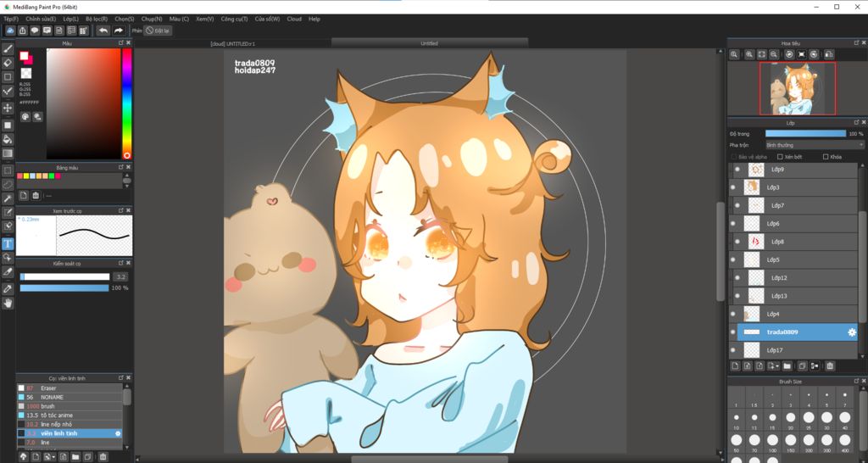The width and height of the screenshot is (868, 463).
Task: Toggle the Khóa lock checkbox
Action: tap(826, 157)
